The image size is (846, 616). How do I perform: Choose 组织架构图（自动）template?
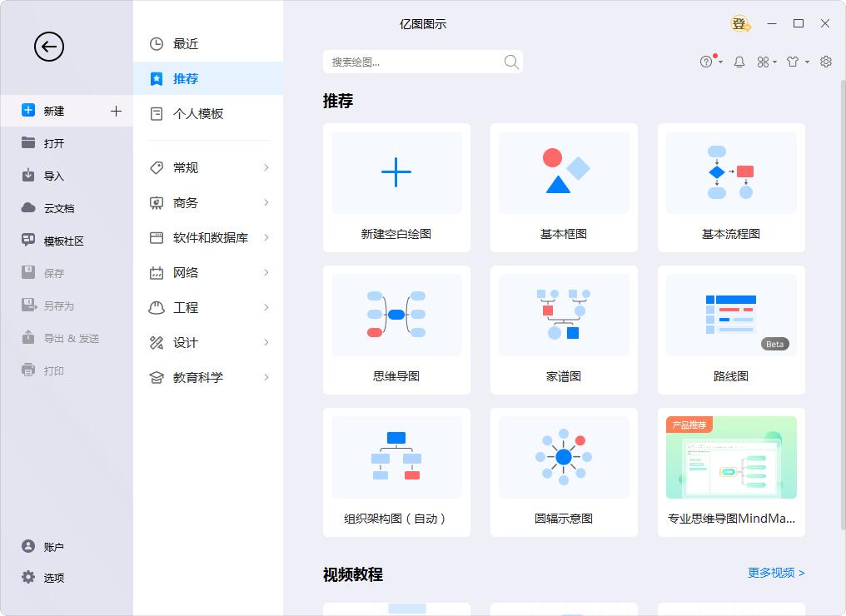396,473
